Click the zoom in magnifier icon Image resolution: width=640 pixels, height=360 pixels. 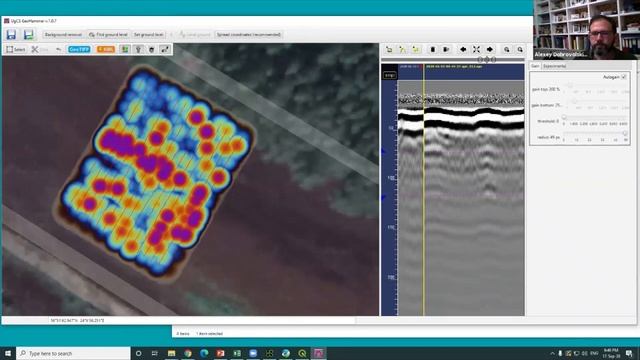(507, 49)
